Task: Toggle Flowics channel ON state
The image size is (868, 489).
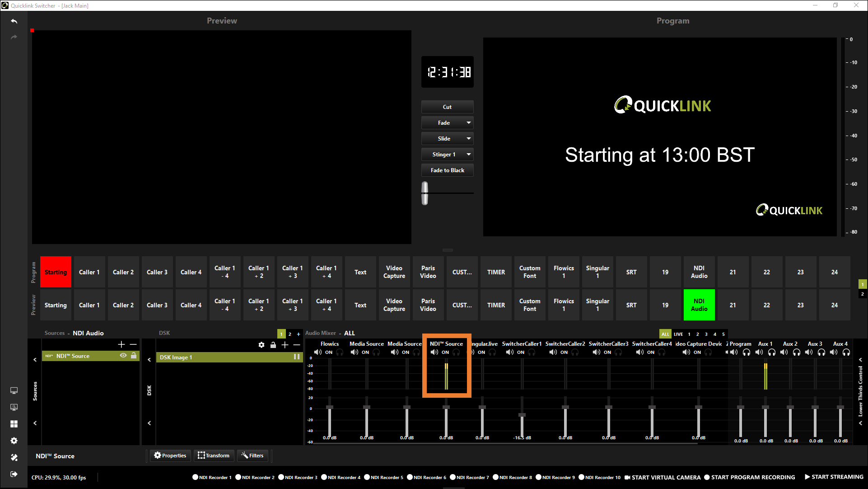Action: pos(329,353)
